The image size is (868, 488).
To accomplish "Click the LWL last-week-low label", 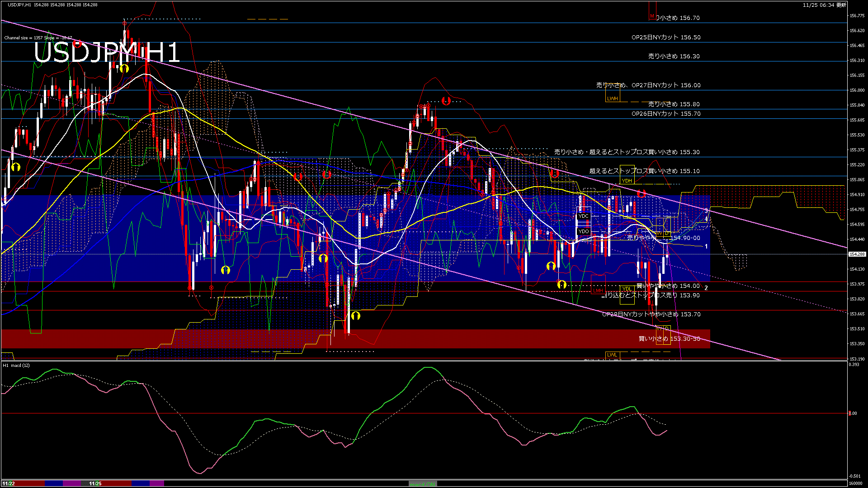I will click(x=612, y=355).
